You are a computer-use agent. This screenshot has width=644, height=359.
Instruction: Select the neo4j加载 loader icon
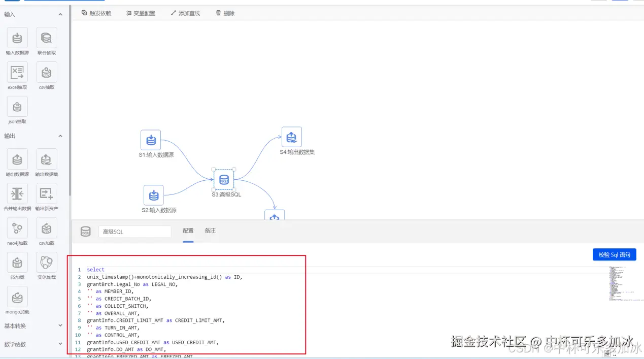[17, 228]
